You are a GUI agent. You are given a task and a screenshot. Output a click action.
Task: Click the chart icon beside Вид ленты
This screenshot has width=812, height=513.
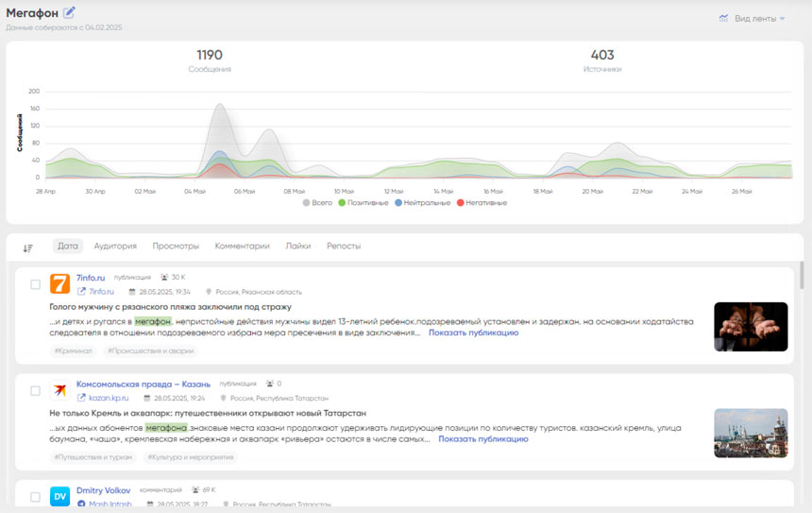[x=723, y=18]
